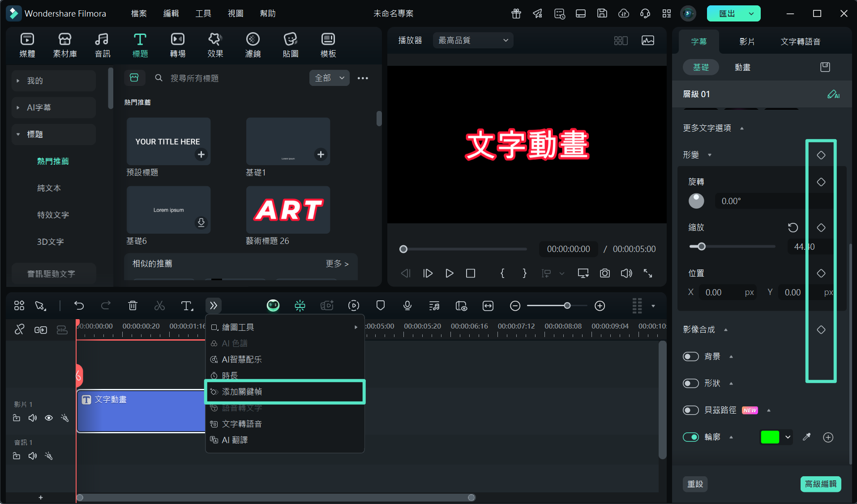
Task: Click the double-chevron more tools icon
Action: tap(214, 306)
